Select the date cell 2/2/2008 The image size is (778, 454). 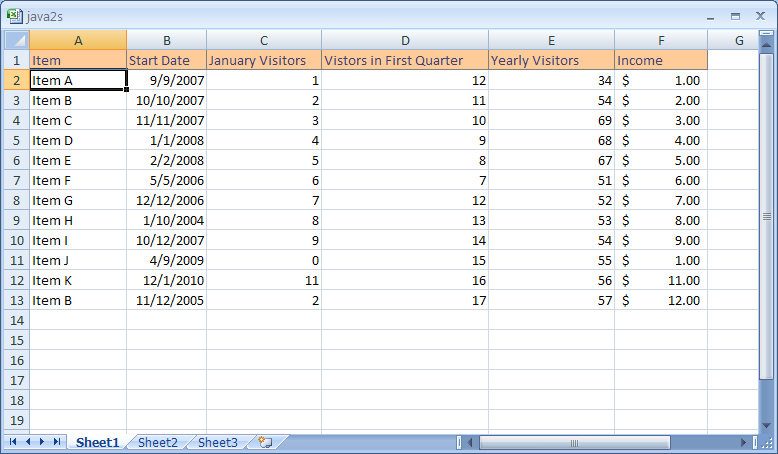(167, 160)
